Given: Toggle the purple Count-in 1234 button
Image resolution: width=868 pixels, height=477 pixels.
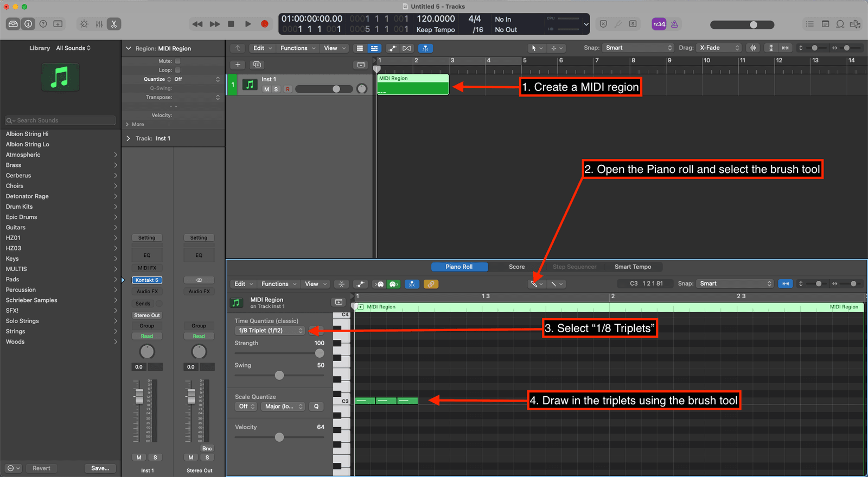Looking at the screenshot, I should pos(659,24).
